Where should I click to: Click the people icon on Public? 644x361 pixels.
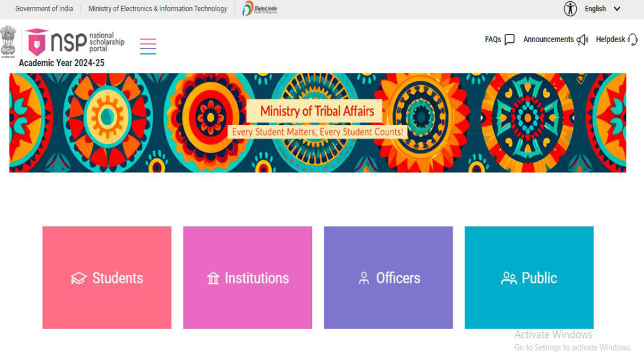pos(509,278)
